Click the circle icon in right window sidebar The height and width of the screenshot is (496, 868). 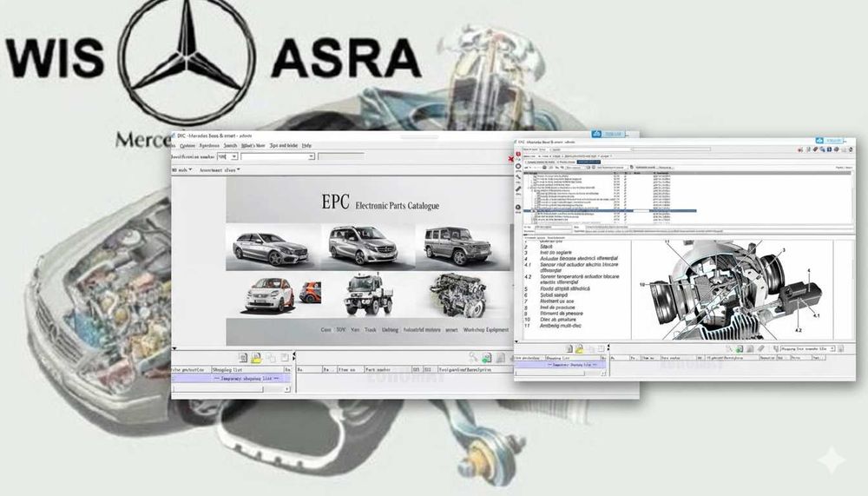[518, 166]
